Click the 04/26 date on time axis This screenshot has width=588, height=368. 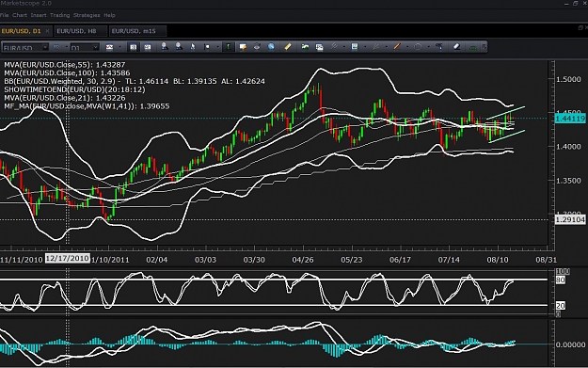click(x=303, y=260)
